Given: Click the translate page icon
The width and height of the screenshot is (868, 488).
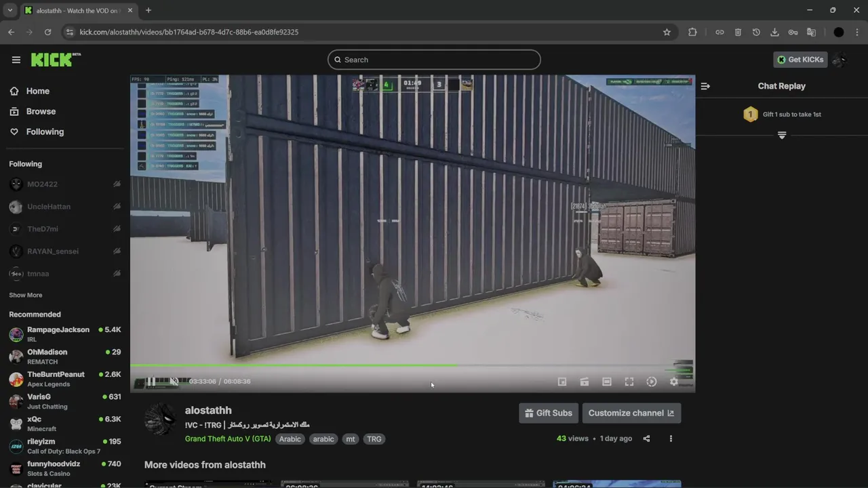Looking at the screenshot, I should point(811,32).
